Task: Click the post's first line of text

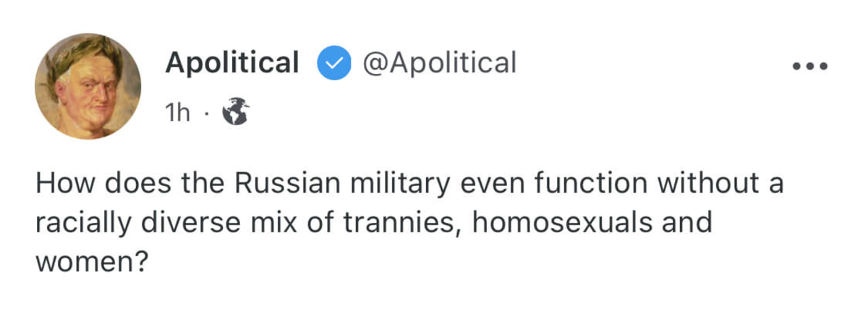Action: (x=409, y=183)
